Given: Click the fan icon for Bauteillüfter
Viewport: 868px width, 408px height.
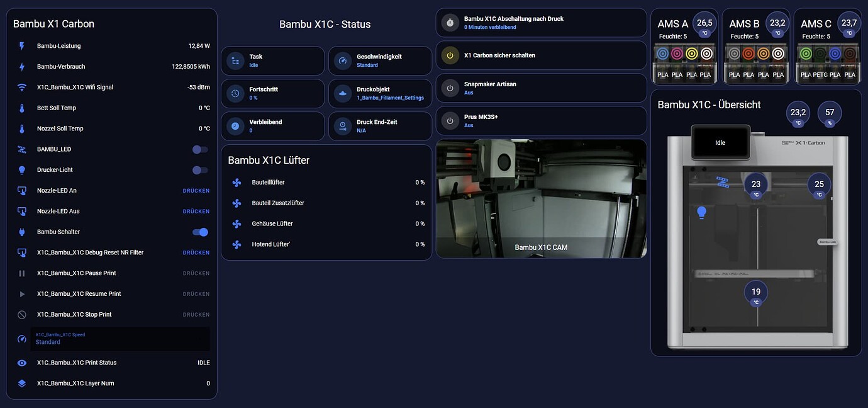Looking at the screenshot, I should click(x=236, y=182).
